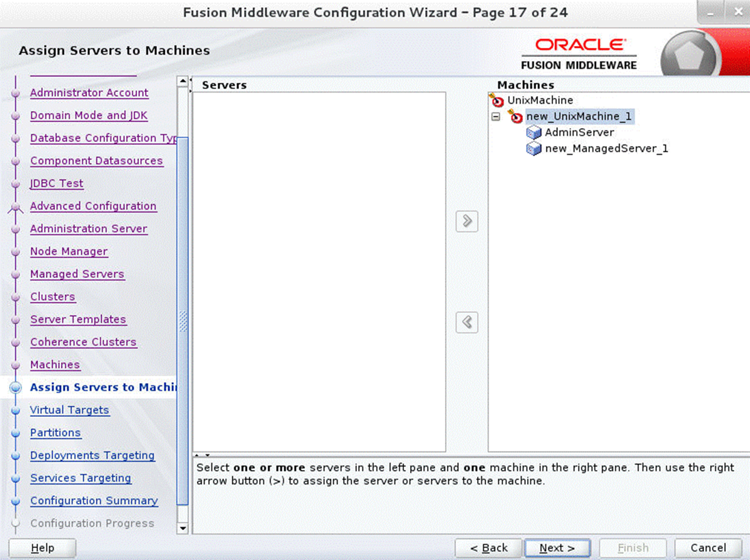Select the new_ManagedServer_1 server icon
The width and height of the screenshot is (750, 560).
coord(534,149)
